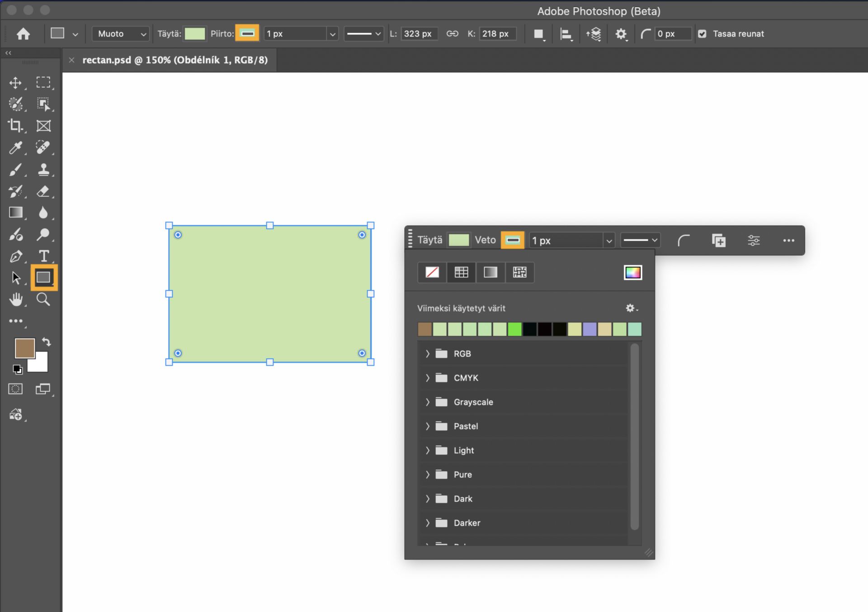The height and width of the screenshot is (612, 868).
Task: Expand the Grayscale swatch folder
Action: tap(427, 402)
